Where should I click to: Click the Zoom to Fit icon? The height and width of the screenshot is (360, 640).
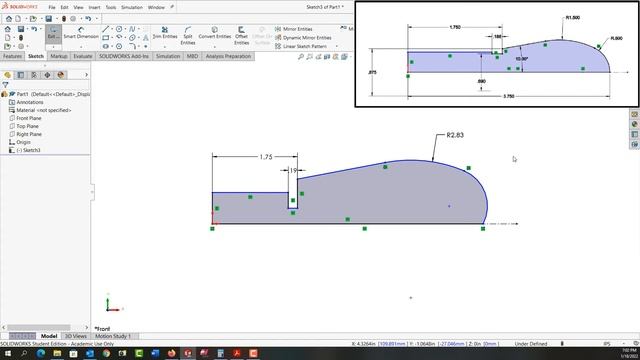click(x=301, y=57)
